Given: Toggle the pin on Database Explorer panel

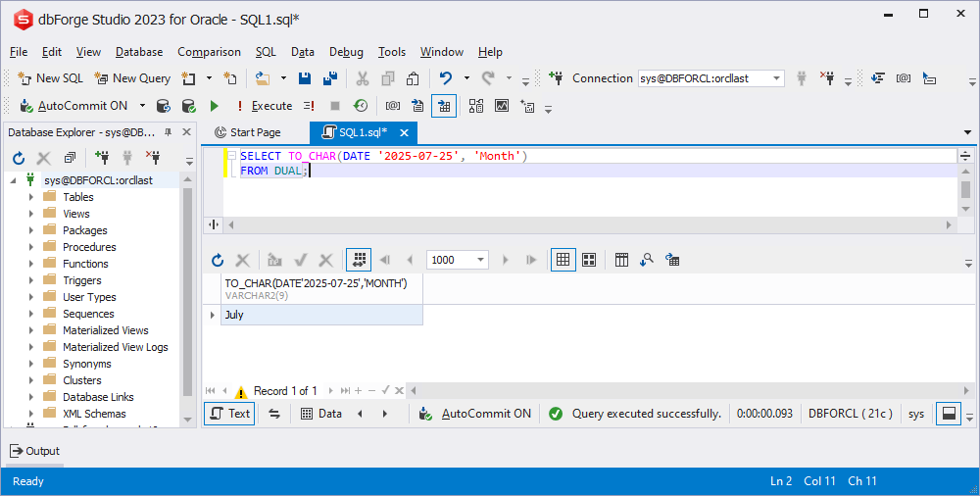Looking at the screenshot, I should [169, 132].
